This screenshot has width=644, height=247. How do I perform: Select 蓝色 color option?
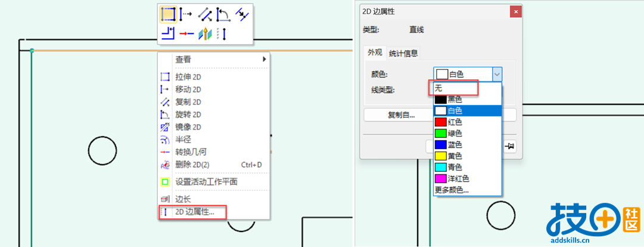(x=468, y=144)
